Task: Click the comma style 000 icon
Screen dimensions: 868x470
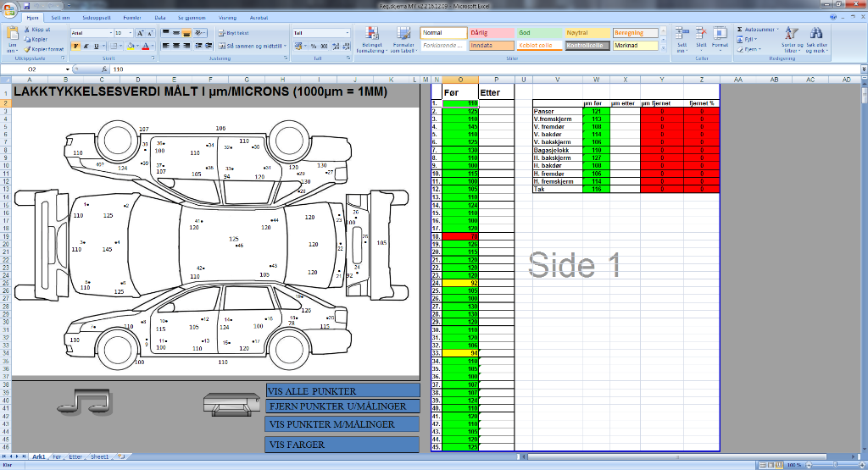Action: coord(325,47)
